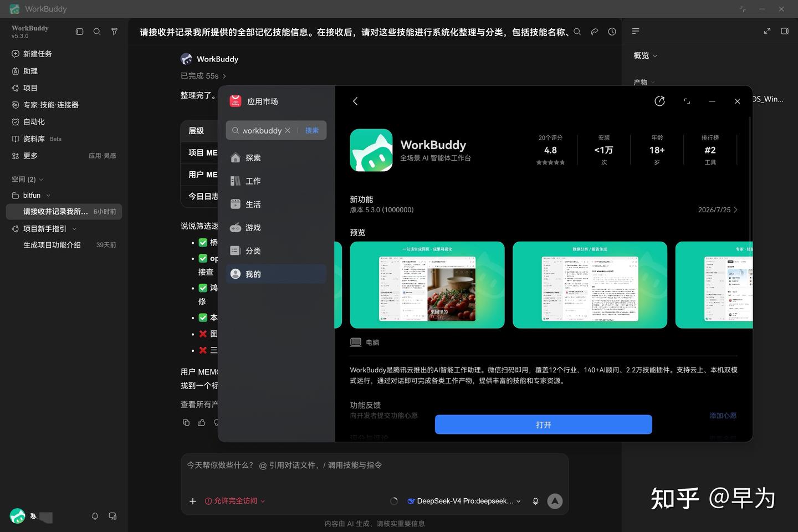Viewport: 798px width, 532px height.
Task: Click the device icon beside the notification bell
Action: [x=112, y=516]
